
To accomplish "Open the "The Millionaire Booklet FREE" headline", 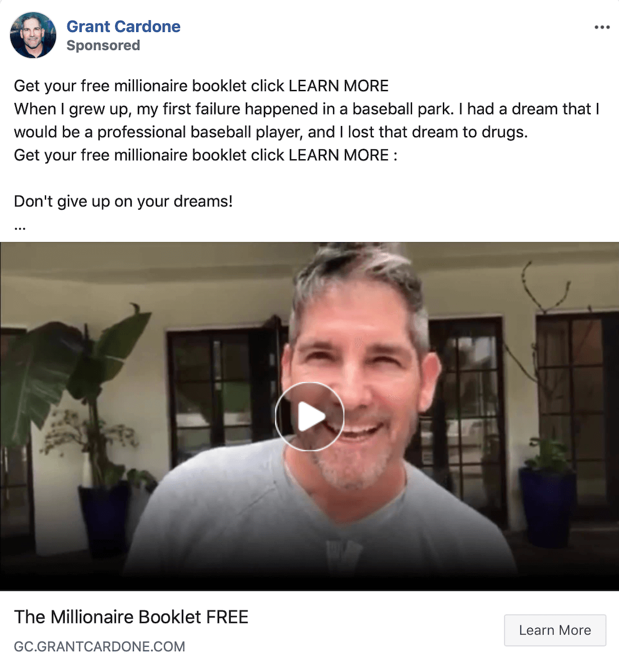I will (x=131, y=617).
